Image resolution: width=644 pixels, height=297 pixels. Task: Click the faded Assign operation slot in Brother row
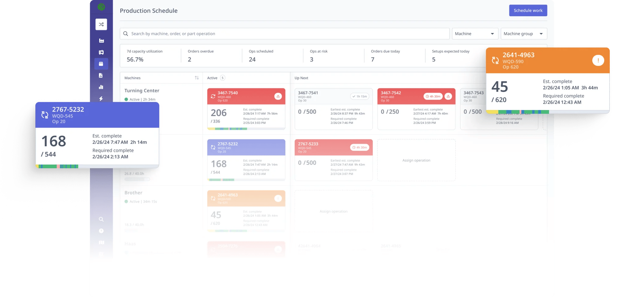334,211
